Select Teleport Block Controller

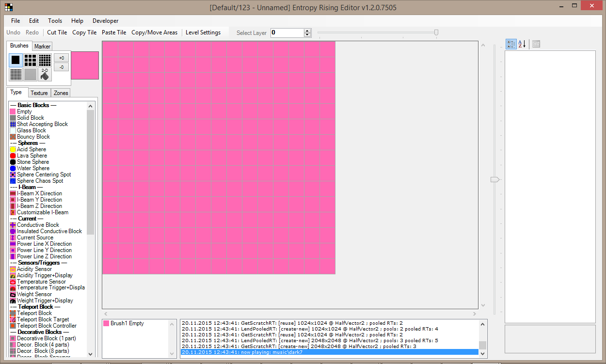48,326
